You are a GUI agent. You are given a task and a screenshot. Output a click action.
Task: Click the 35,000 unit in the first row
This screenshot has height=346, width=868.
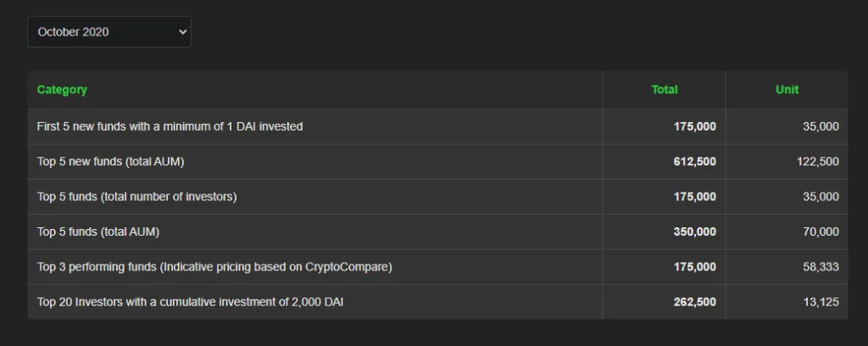(821, 126)
